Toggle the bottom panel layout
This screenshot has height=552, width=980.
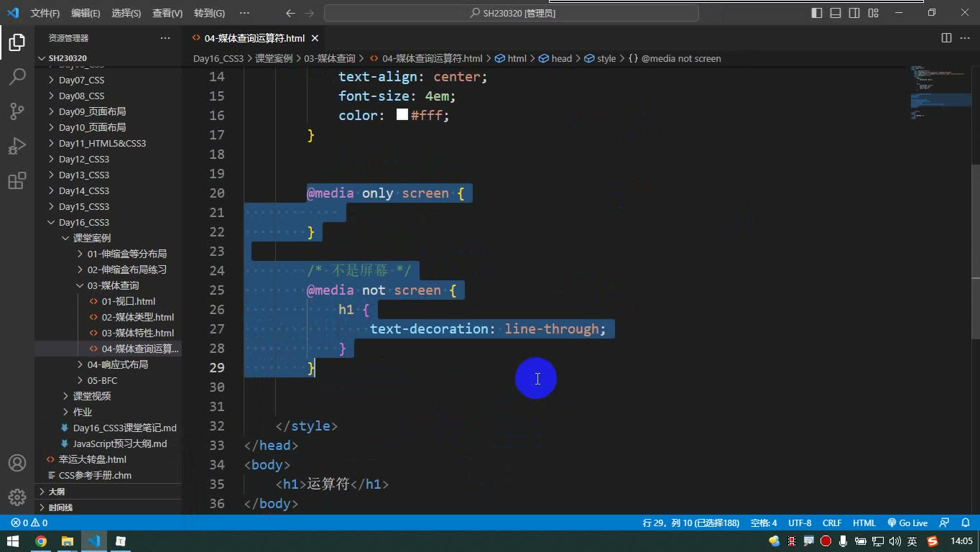coord(836,13)
